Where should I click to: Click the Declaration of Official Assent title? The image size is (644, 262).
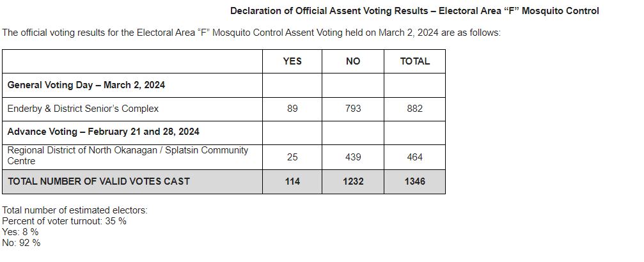(x=414, y=11)
